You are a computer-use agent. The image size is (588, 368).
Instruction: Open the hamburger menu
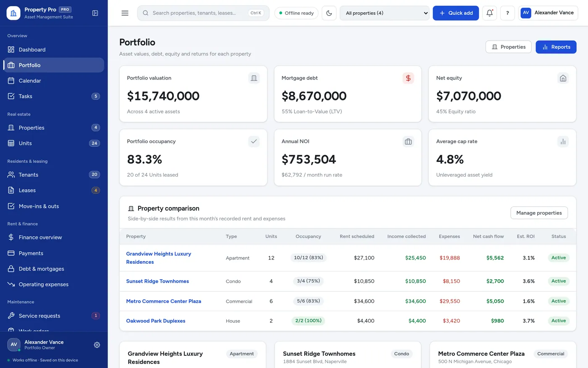pos(125,13)
